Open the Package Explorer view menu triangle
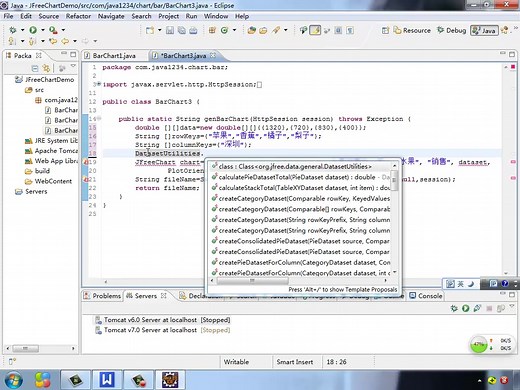This screenshot has width=520, height=390. [73, 67]
